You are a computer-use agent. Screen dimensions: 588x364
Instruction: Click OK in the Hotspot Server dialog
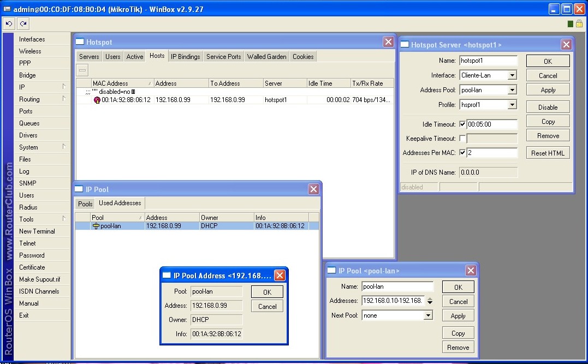tap(548, 61)
